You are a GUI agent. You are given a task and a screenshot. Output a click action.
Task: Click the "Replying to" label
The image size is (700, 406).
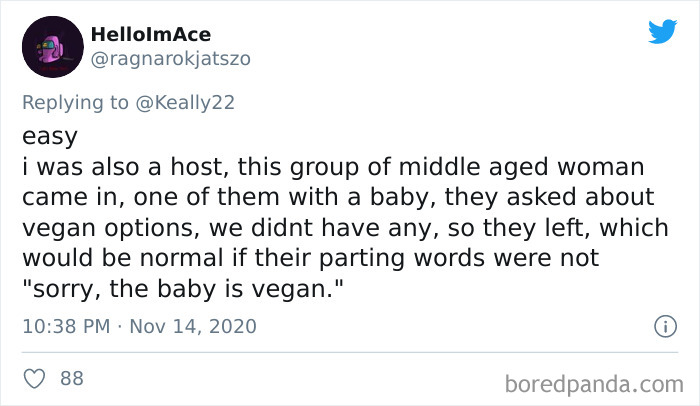point(75,103)
